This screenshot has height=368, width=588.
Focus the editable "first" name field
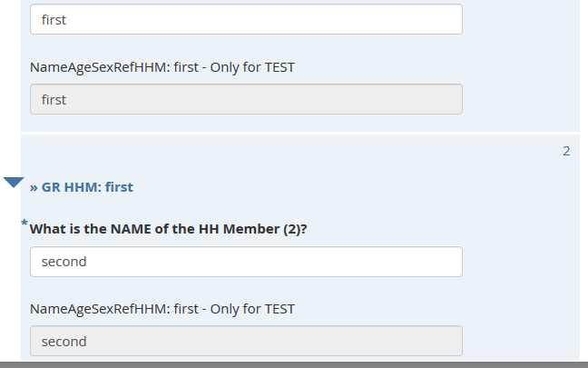(246, 19)
